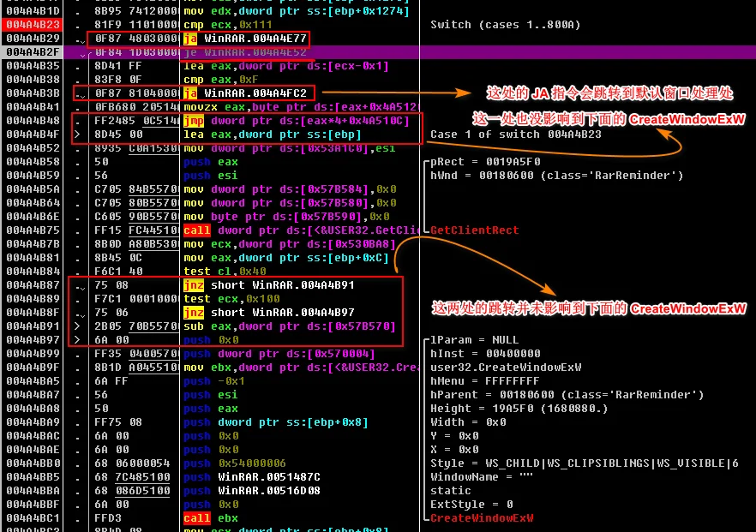
Task: Select the hMenu = FFFFFFFF comment
Action: click(x=485, y=381)
